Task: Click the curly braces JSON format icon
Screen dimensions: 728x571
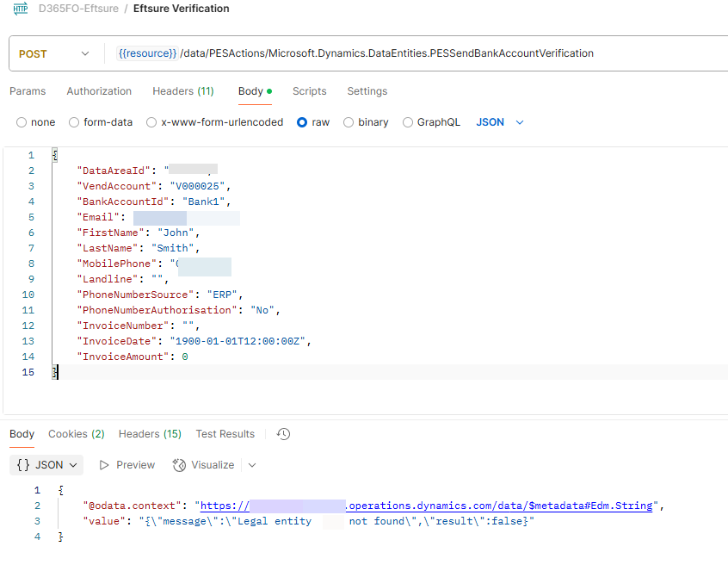Action: [23, 465]
